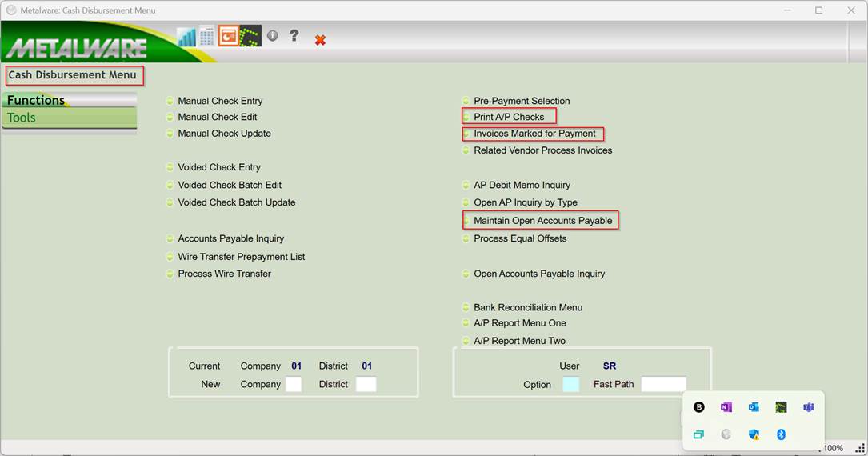Open Accounts Payable Inquiry
The width and height of the screenshot is (868, 456).
[231, 238]
